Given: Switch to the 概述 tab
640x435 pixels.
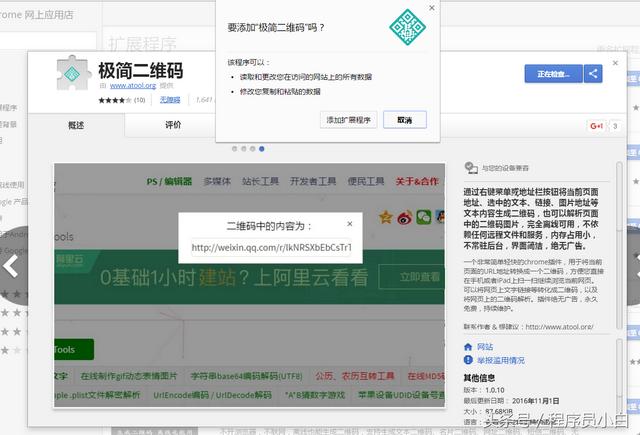Looking at the screenshot, I should coord(76,125).
